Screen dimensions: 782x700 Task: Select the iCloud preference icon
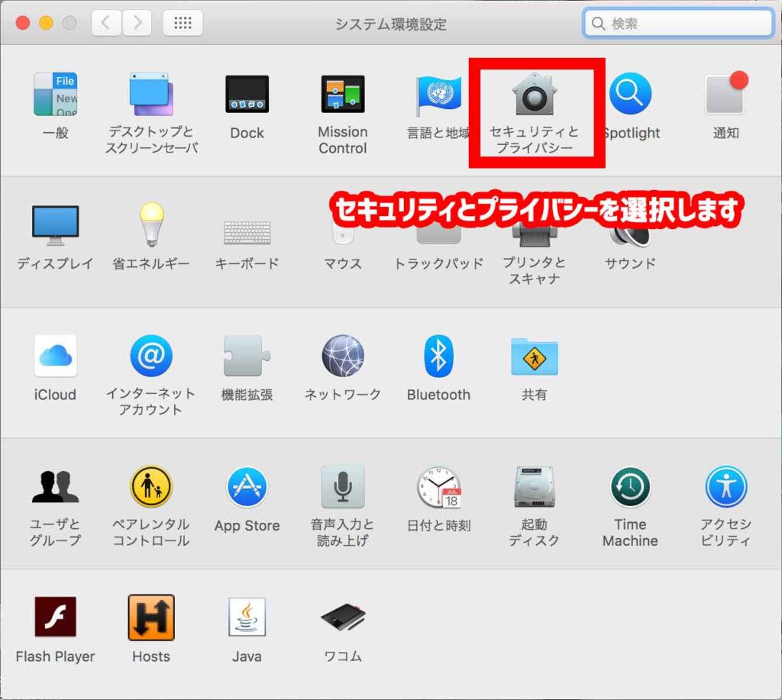click(x=55, y=356)
